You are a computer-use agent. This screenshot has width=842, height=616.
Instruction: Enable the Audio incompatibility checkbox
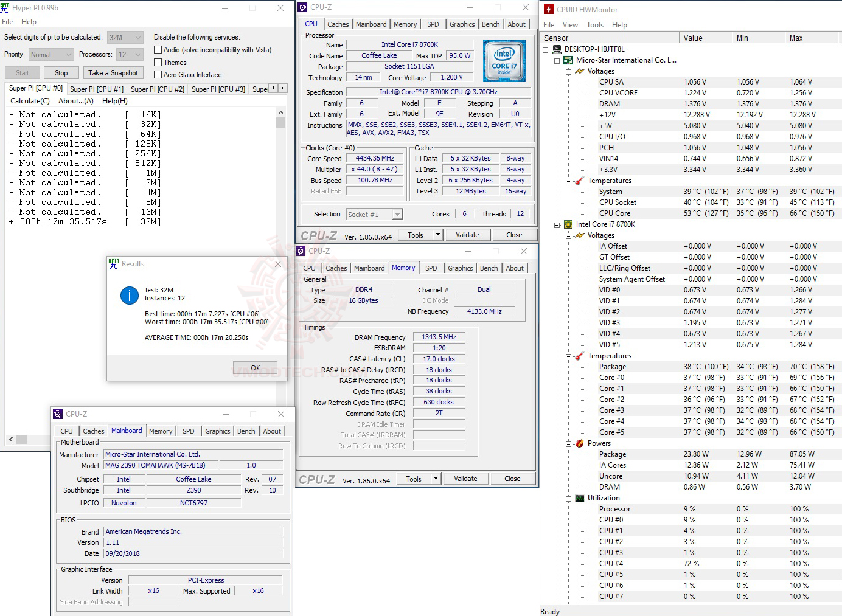158,49
